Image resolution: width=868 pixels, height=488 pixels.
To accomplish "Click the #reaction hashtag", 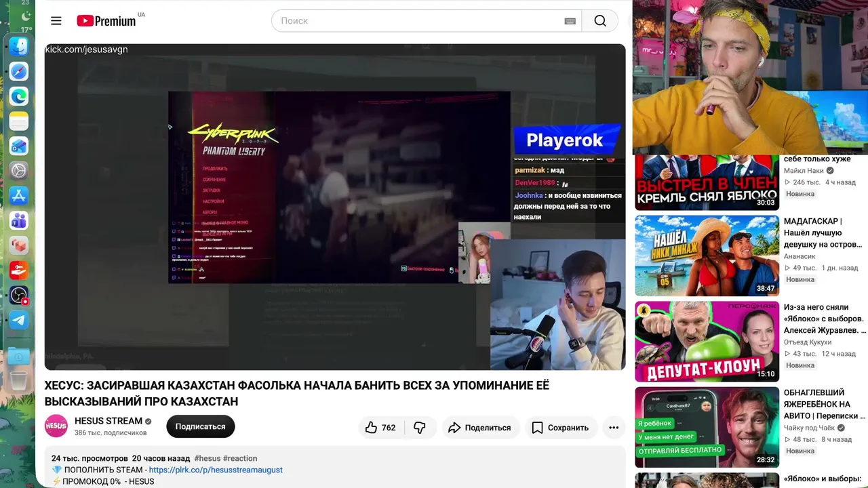I will click(x=240, y=458).
